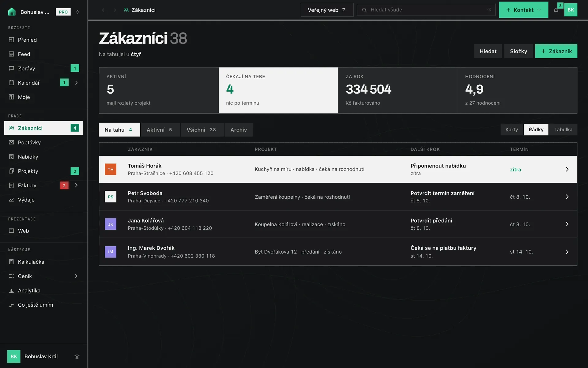The height and width of the screenshot is (368, 588).
Task: Click the back navigation arrow
Action: (x=103, y=10)
